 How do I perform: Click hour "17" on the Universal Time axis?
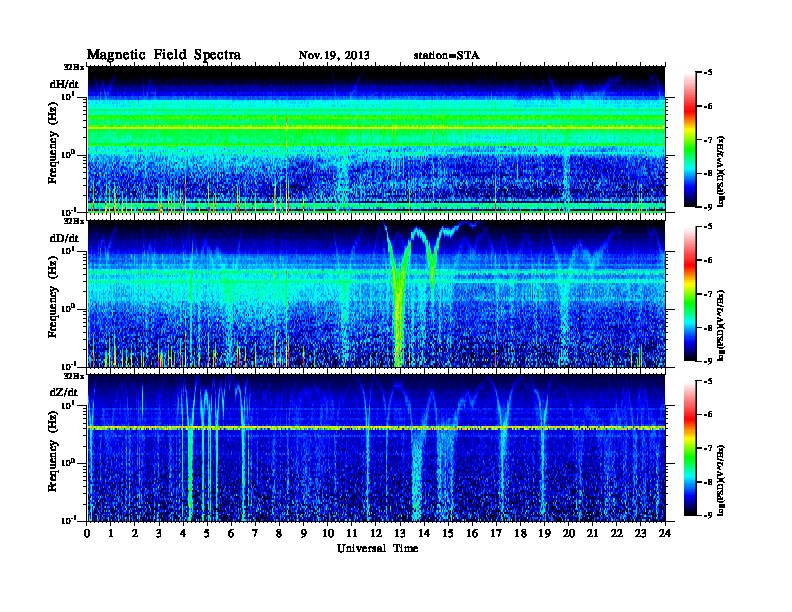tap(496, 533)
